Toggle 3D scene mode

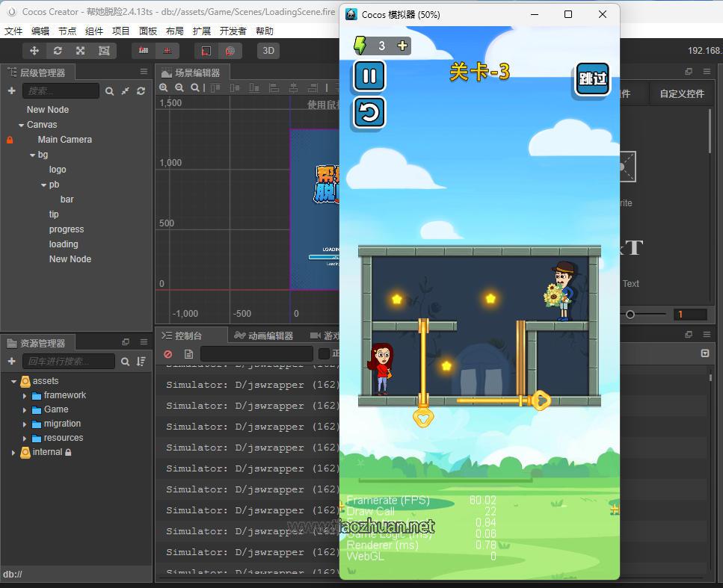pos(268,51)
